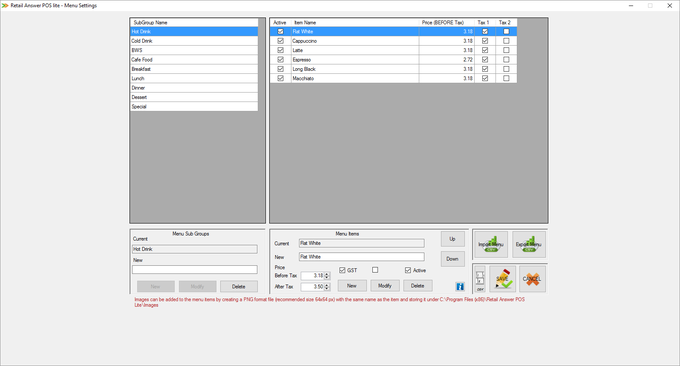The width and height of the screenshot is (680, 366).
Task: Click the Espresso price 2.72 cell
Action: click(x=447, y=60)
